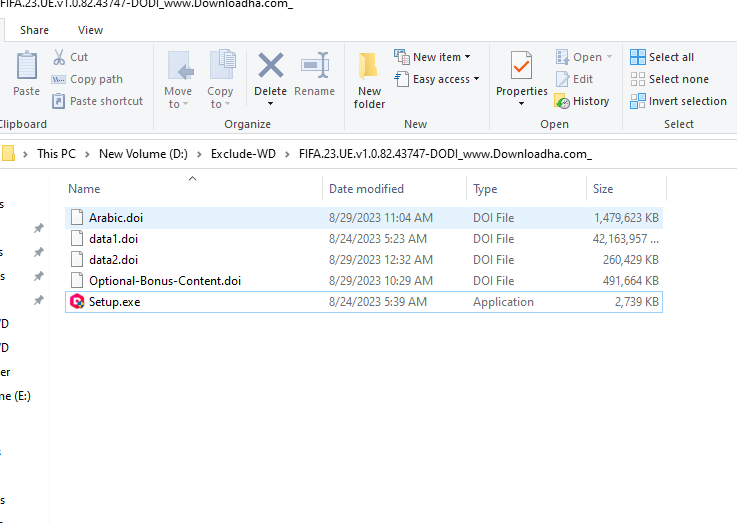Sort by Name column header

pyautogui.click(x=84, y=188)
